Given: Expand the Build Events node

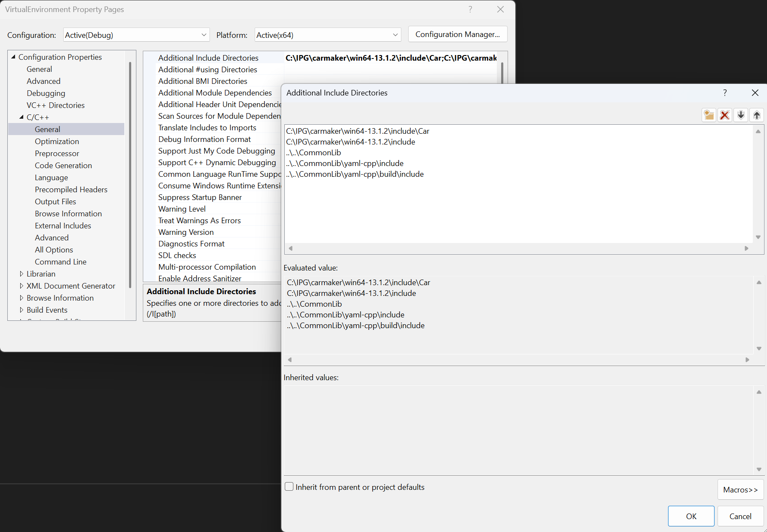Looking at the screenshot, I should pyautogui.click(x=22, y=310).
